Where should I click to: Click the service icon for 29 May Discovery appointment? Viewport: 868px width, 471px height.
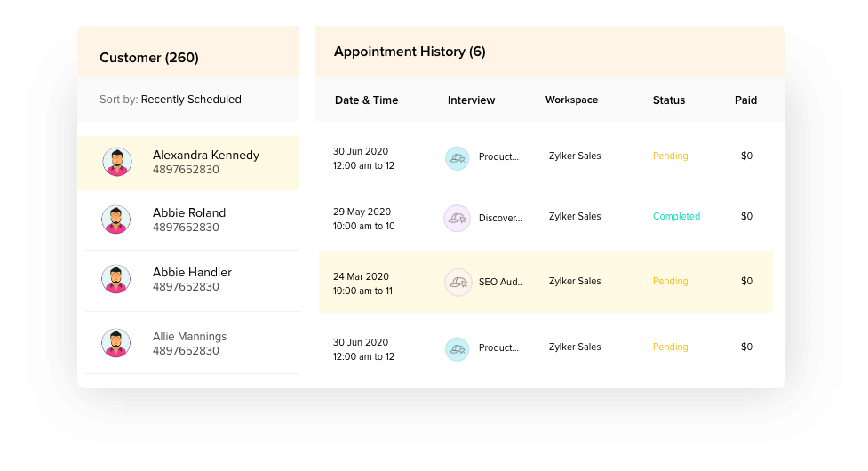pyautogui.click(x=457, y=218)
